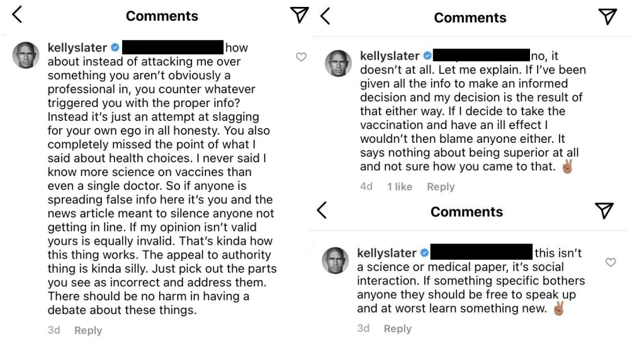Viewport: 644px width, 346px height.
Task: Open avatar beside the 'attacking me' comment
Action: tap(26, 55)
